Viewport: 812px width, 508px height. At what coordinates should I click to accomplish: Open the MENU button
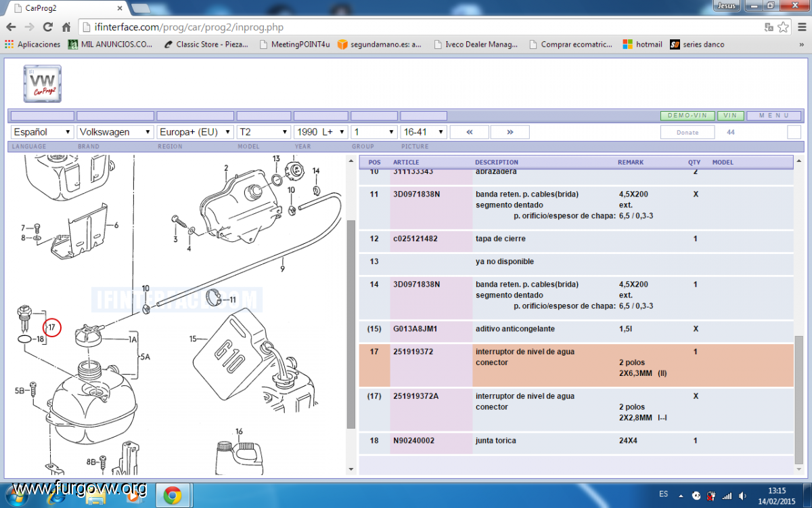774,116
